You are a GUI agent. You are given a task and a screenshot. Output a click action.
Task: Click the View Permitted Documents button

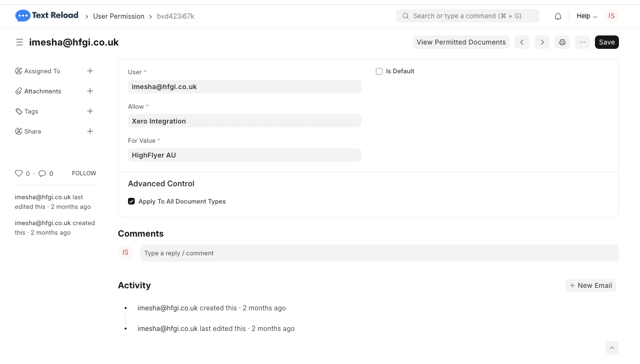coord(461,42)
